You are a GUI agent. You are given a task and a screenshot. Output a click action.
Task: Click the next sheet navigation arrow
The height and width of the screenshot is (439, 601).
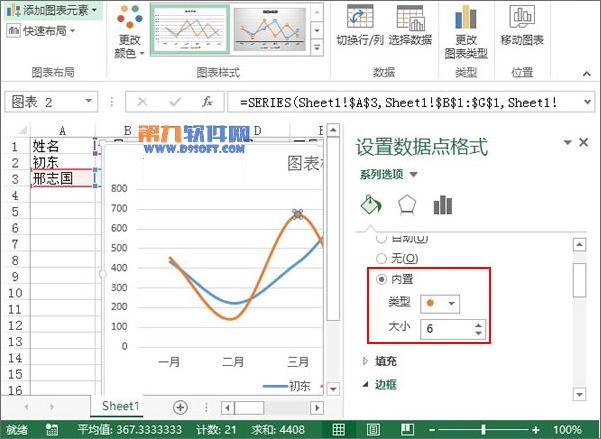click(x=52, y=407)
